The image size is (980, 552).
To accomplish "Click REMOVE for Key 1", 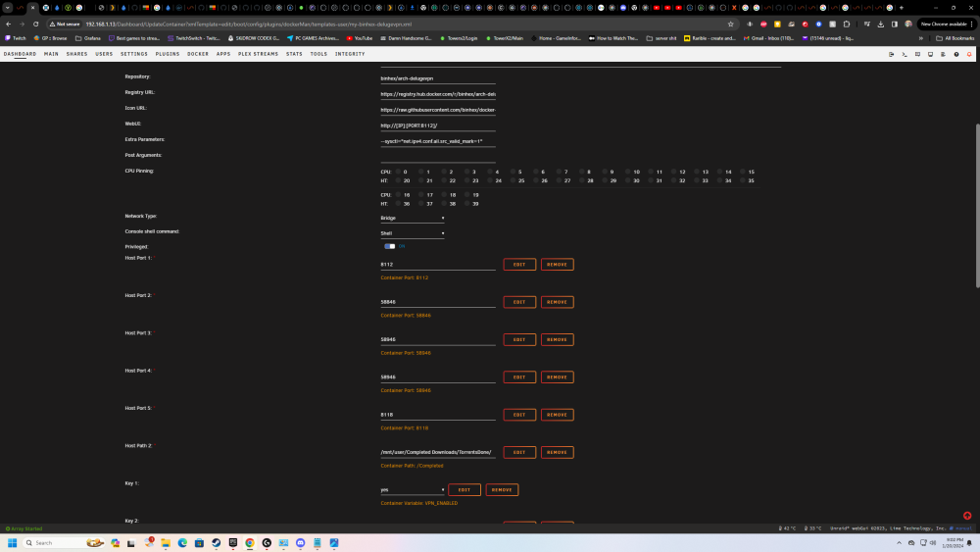I will point(502,489).
